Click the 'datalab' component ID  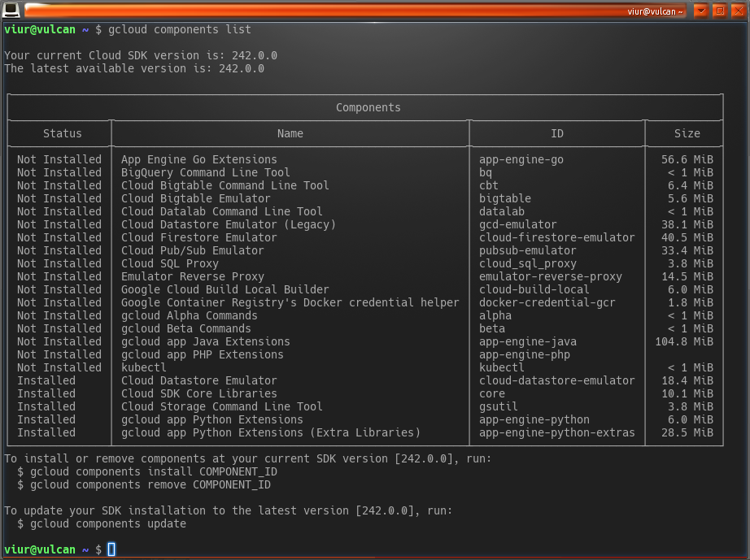502,211
